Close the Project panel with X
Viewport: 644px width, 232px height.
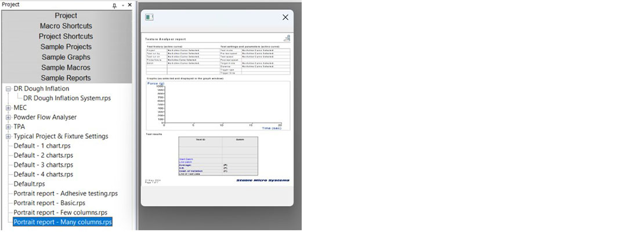coord(129,5)
